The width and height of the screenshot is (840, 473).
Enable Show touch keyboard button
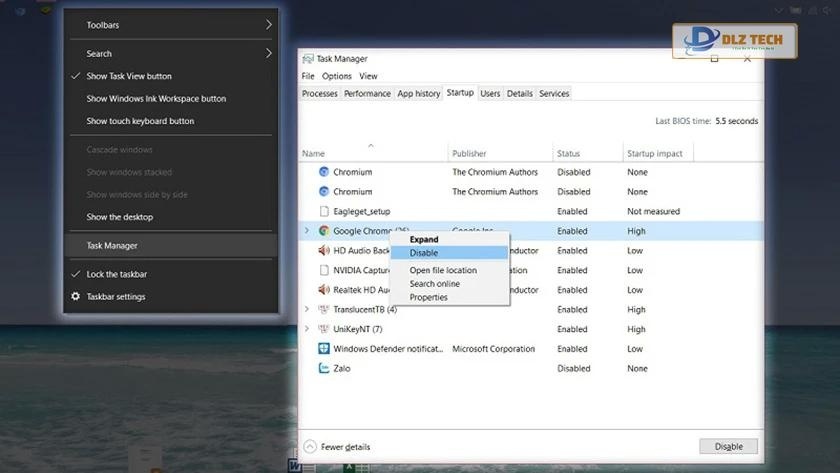[140, 121]
